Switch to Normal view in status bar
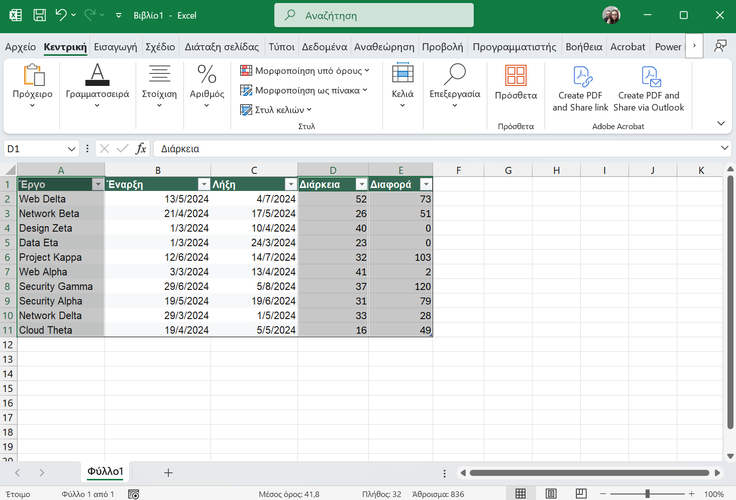 click(520, 494)
